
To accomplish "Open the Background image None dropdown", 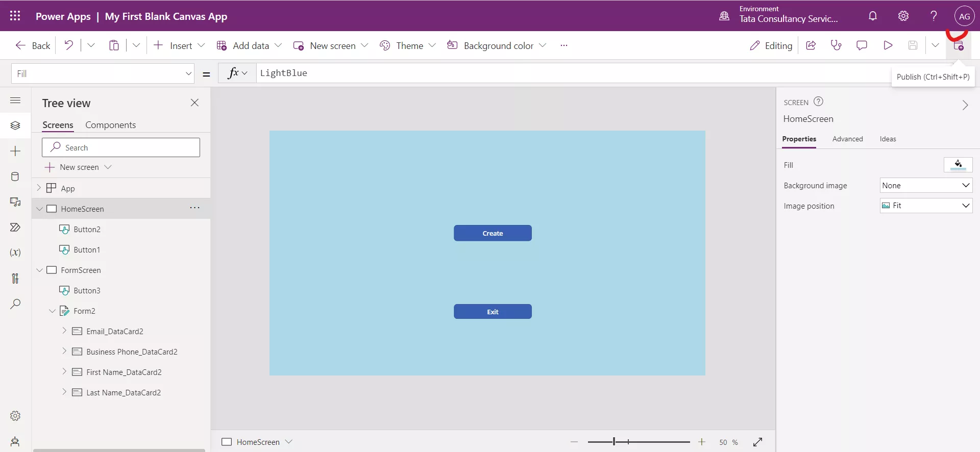I will pyautogui.click(x=926, y=185).
